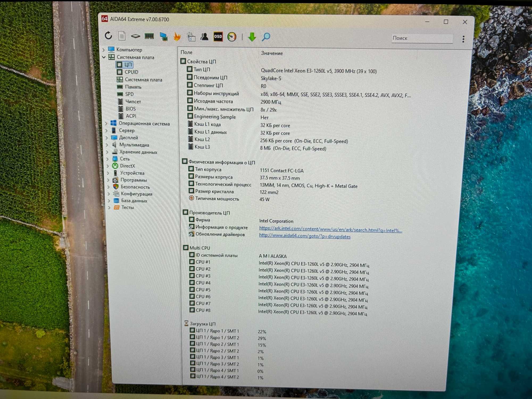The height and width of the screenshot is (399, 532).
Task: Click the green download arrow icon
Action: click(x=252, y=37)
